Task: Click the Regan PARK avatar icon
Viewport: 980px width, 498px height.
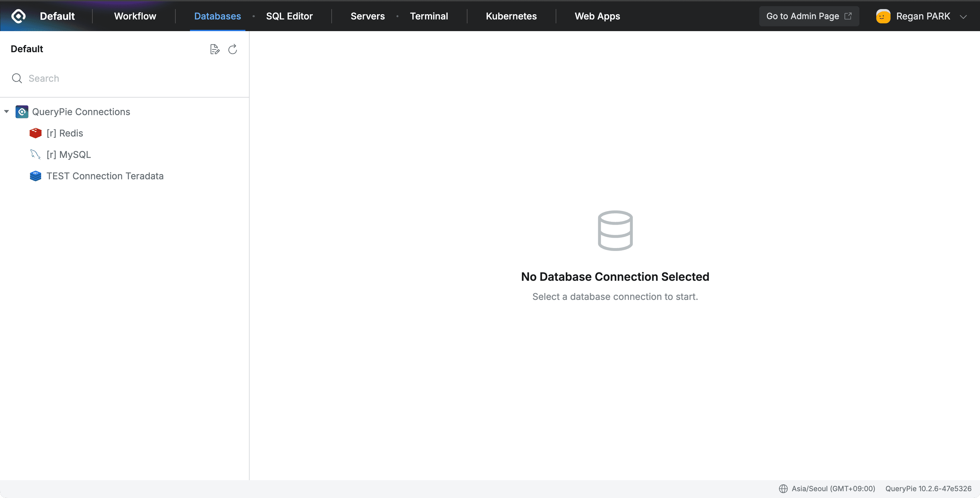Action: (x=883, y=16)
